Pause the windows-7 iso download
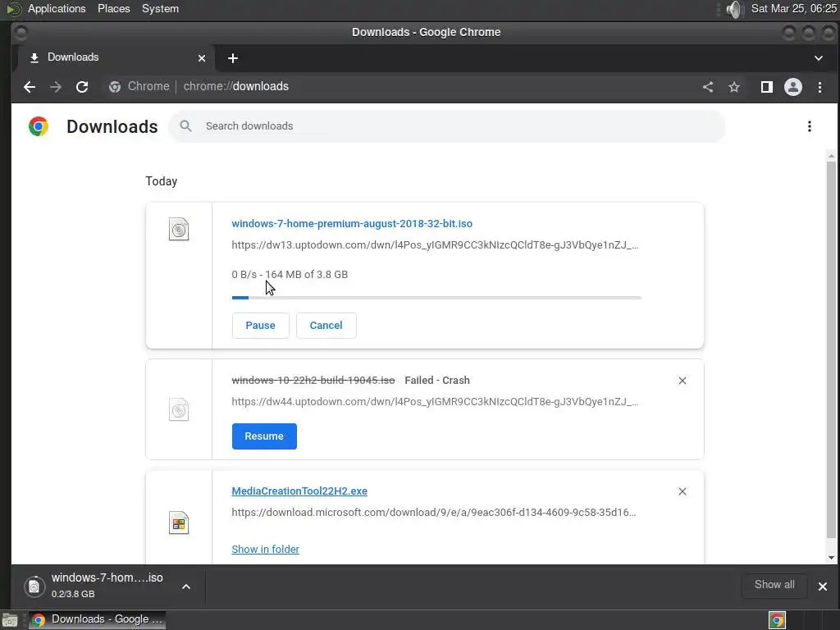 point(260,326)
